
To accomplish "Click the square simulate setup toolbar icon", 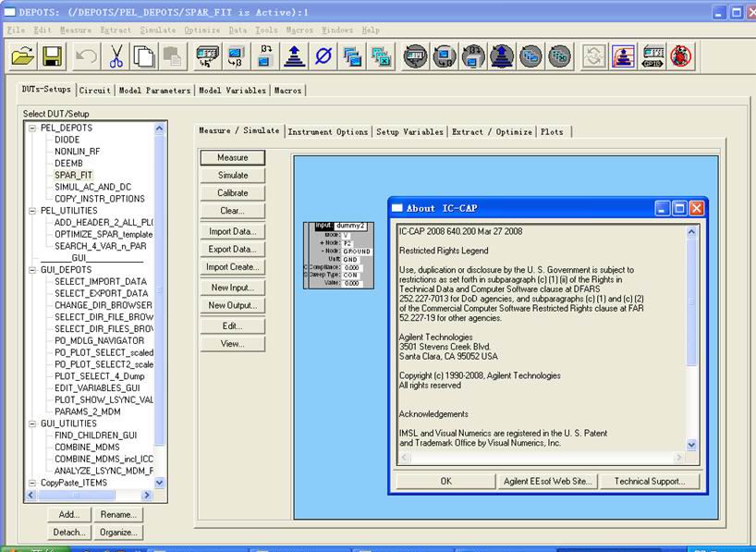I will [237, 56].
